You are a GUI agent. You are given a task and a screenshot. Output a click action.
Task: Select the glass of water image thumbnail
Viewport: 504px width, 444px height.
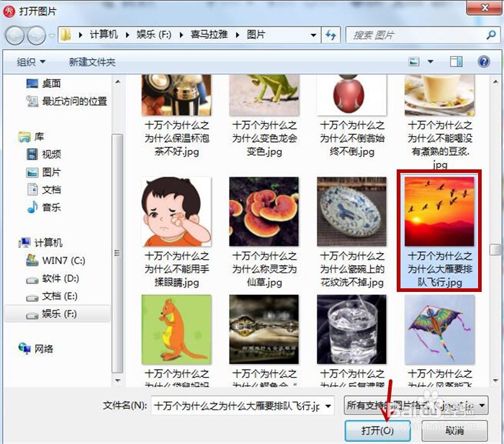click(x=351, y=330)
